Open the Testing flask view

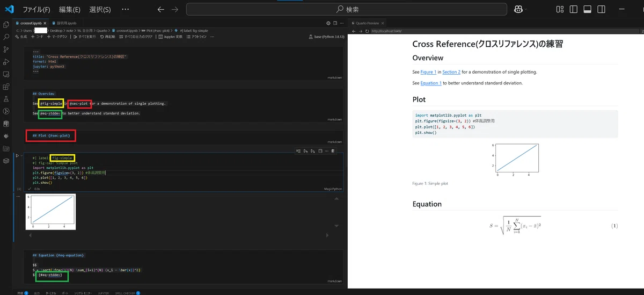[x=6, y=99]
